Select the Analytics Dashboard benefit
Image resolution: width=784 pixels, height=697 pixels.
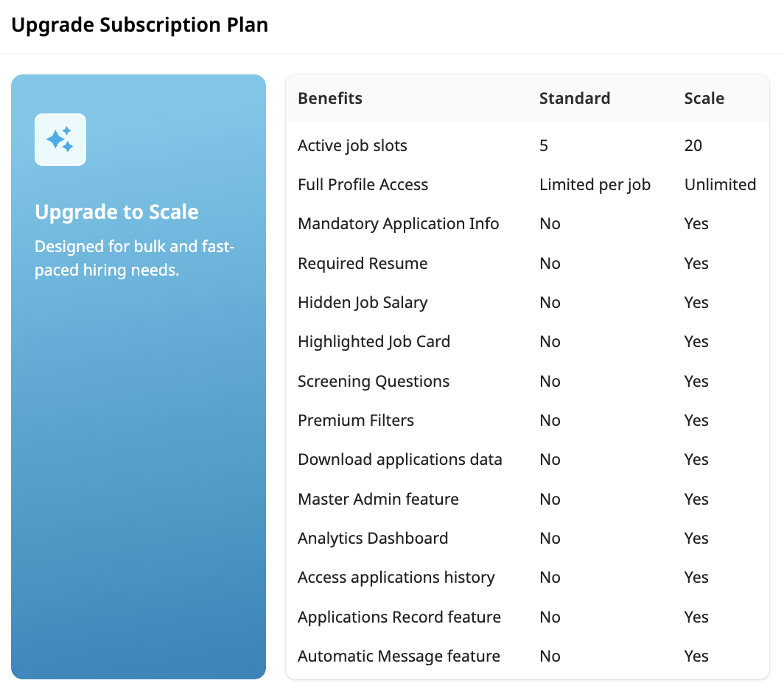click(373, 539)
